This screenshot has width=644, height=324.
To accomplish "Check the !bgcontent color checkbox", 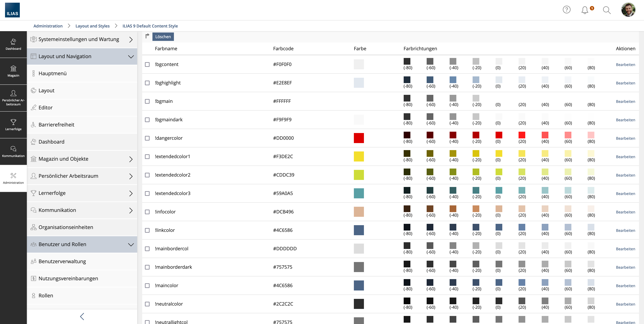I will [147, 64].
